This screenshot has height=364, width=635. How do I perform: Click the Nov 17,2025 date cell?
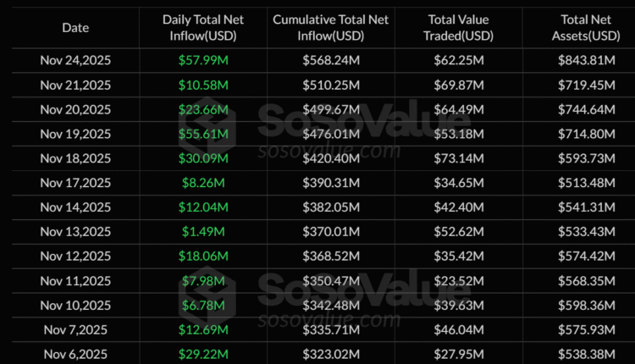[75, 183]
